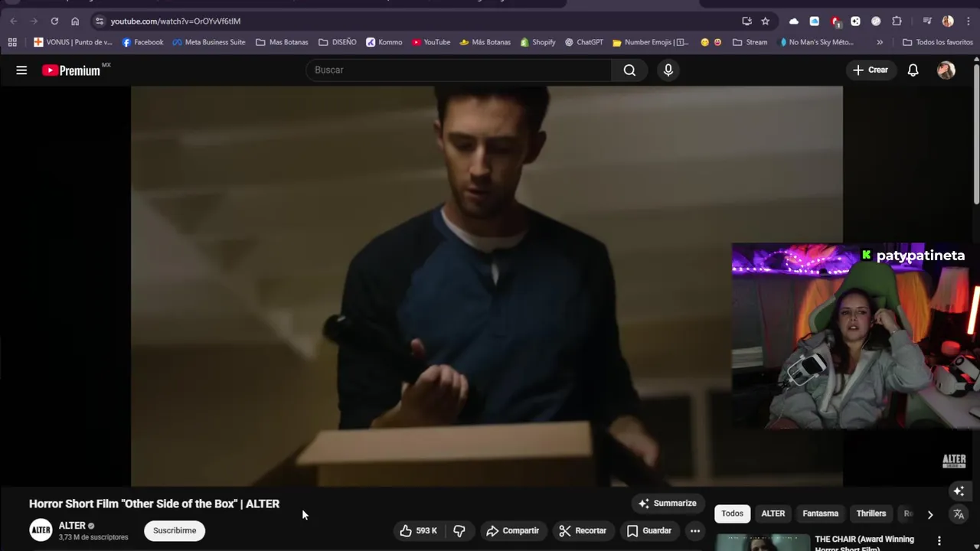
Task: Open the No Man's Sky bookmark
Action: pos(816,42)
